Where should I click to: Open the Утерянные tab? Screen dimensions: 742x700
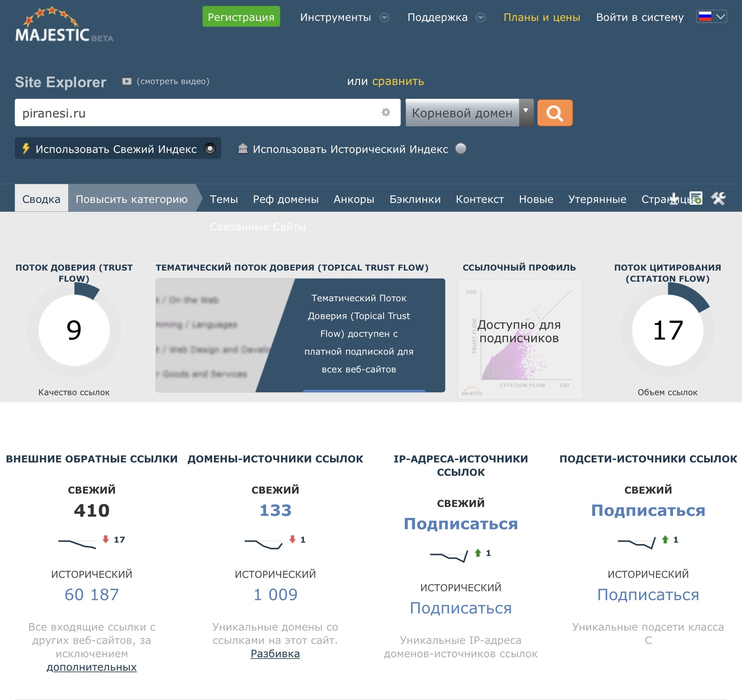597,199
